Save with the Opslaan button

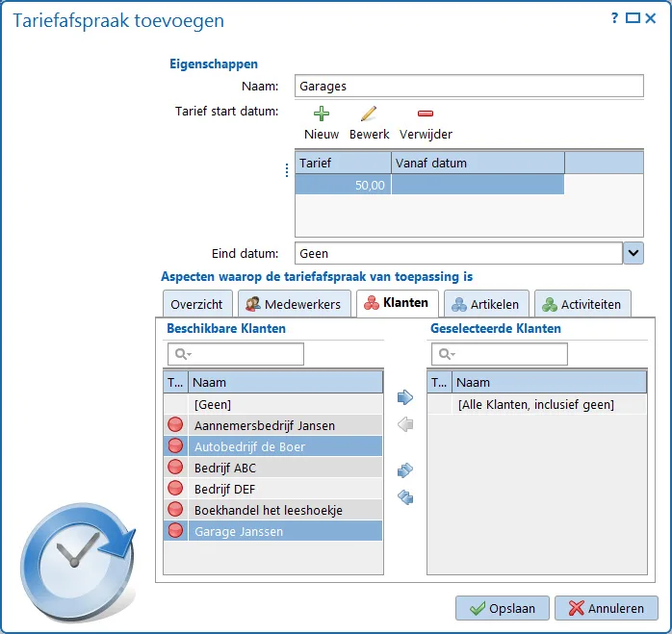[x=503, y=608]
